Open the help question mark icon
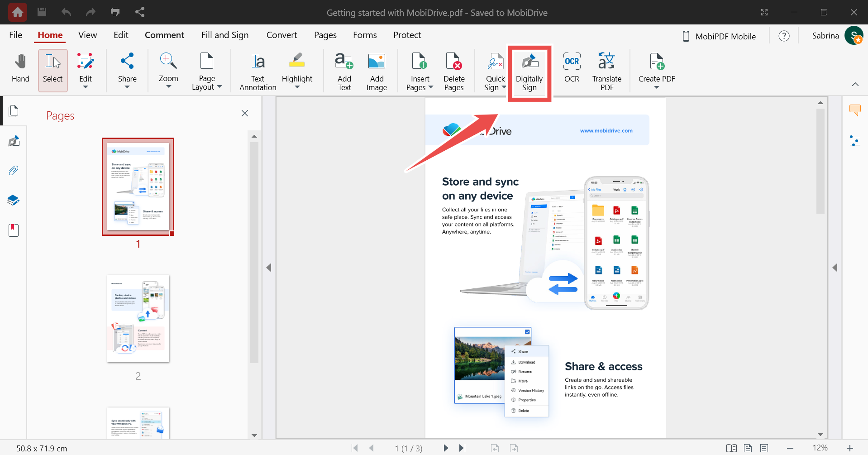This screenshot has width=868, height=455. tap(784, 36)
